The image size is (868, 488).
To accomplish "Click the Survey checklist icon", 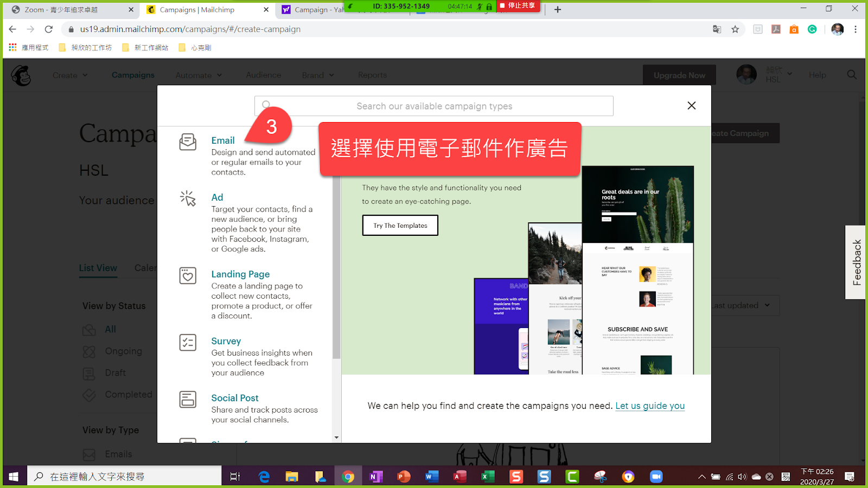I will pos(188,342).
